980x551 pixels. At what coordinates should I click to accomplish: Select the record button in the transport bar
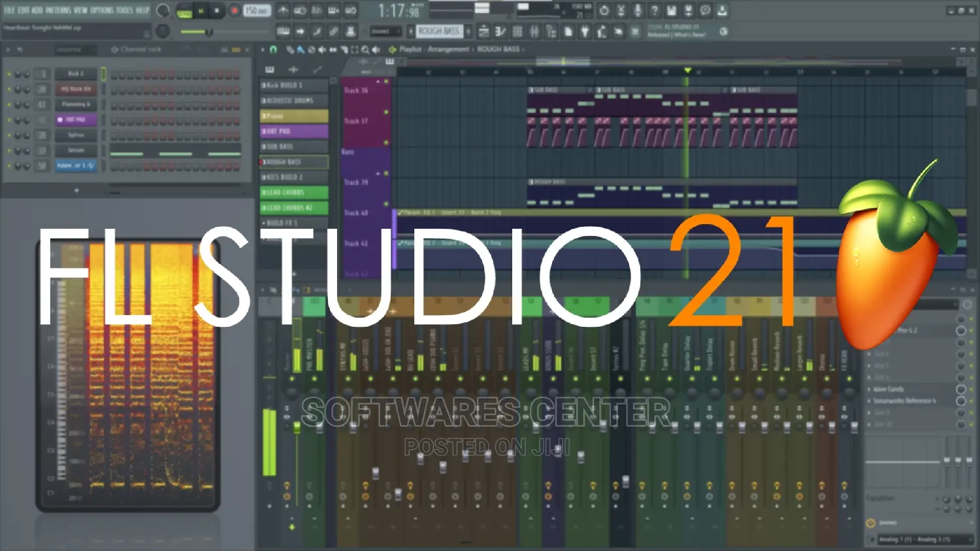point(234,10)
